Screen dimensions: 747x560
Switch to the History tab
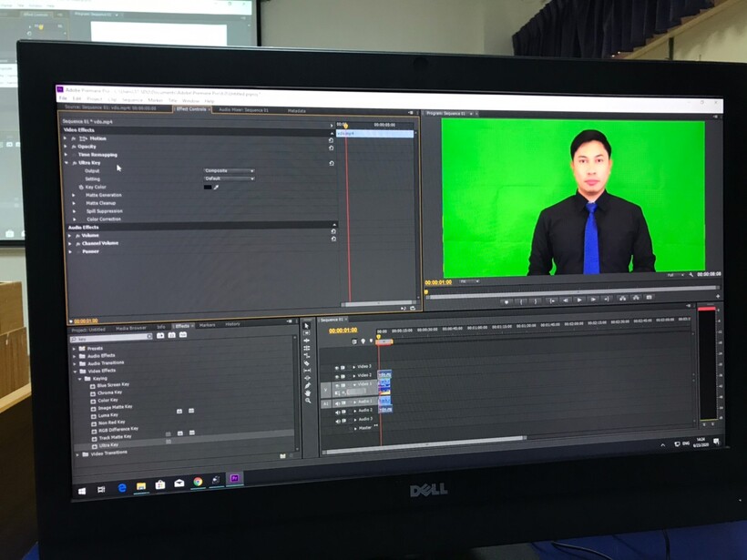tap(232, 324)
